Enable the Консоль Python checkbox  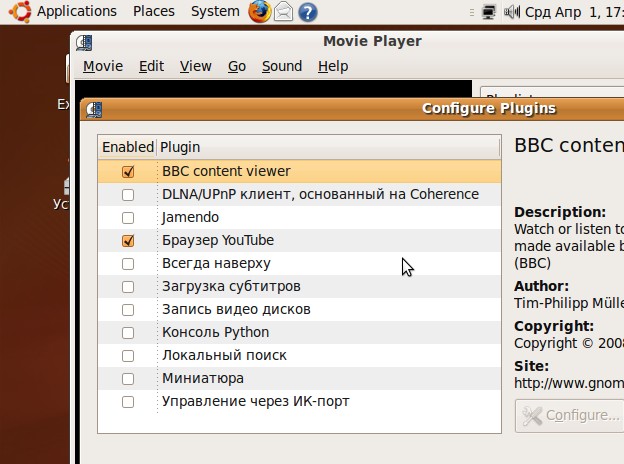[x=128, y=333]
